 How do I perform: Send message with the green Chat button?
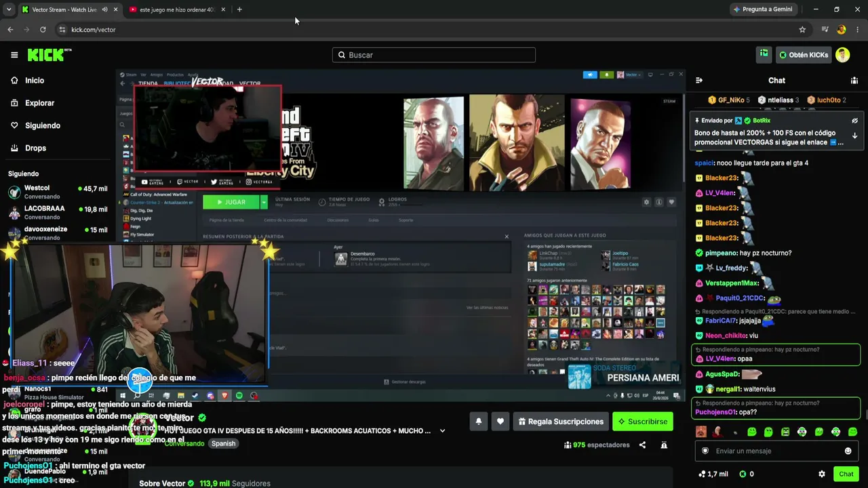pyautogui.click(x=846, y=474)
